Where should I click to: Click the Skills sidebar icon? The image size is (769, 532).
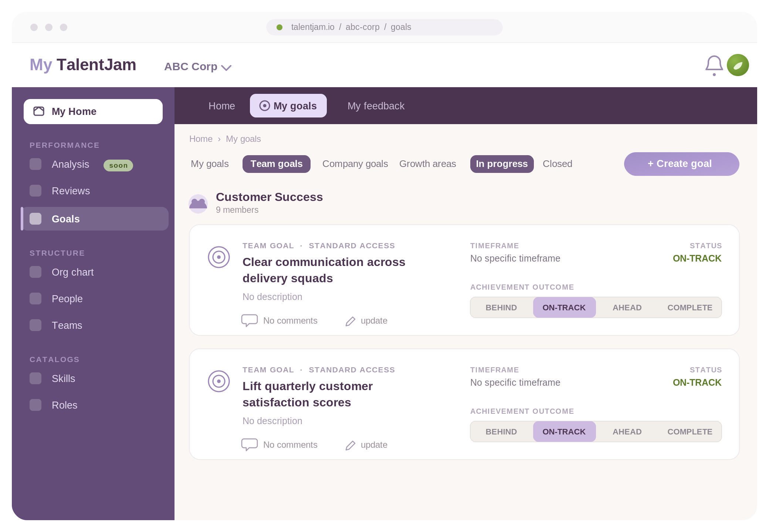click(35, 378)
